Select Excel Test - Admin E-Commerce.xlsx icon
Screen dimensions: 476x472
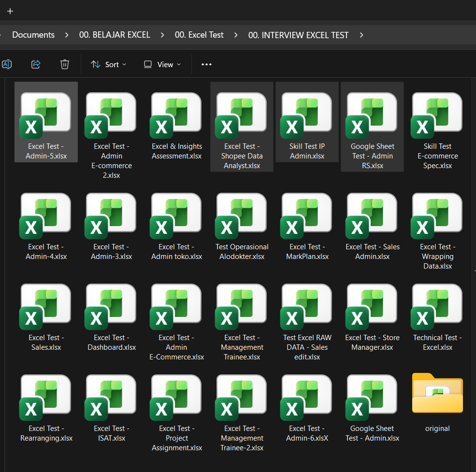pyautogui.click(x=176, y=307)
